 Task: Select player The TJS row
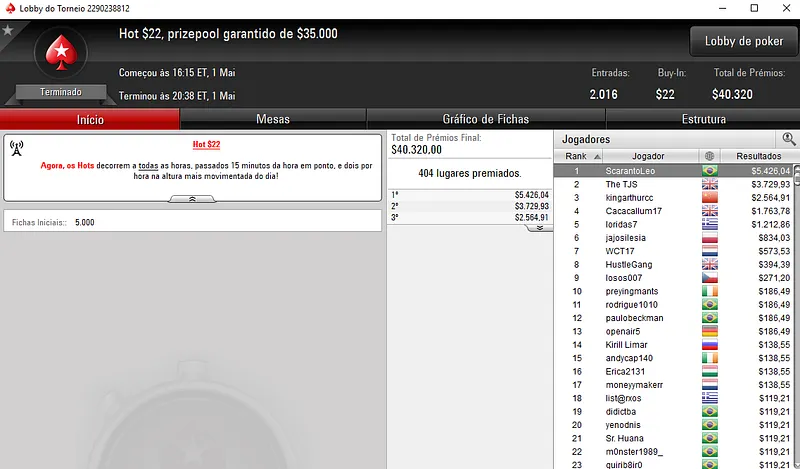pyautogui.click(x=673, y=184)
